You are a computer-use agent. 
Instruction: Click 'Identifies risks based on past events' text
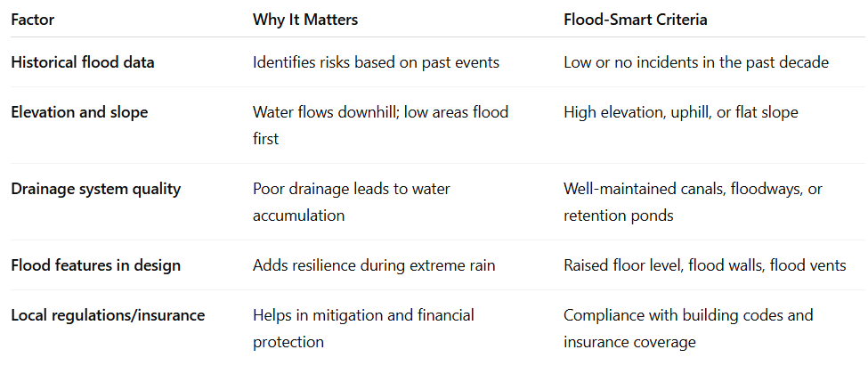(376, 62)
